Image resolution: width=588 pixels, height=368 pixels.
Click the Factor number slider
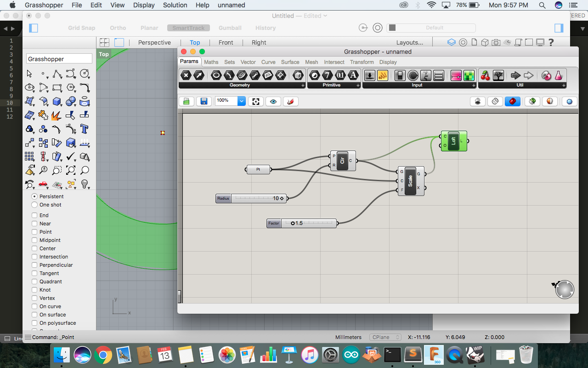pos(302,223)
